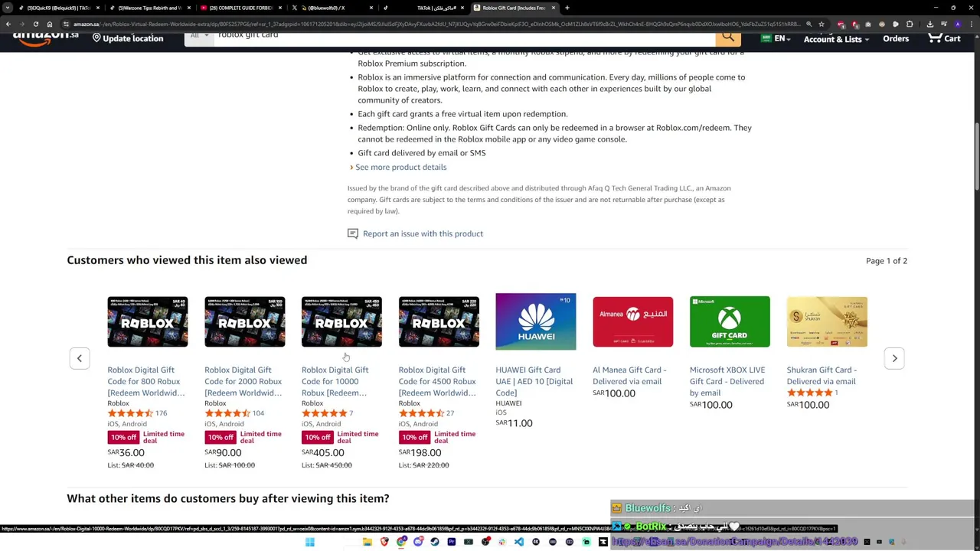Open the cart icon
Image resolution: width=980 pixels, height=551 pixels.
tap(943, 37)
